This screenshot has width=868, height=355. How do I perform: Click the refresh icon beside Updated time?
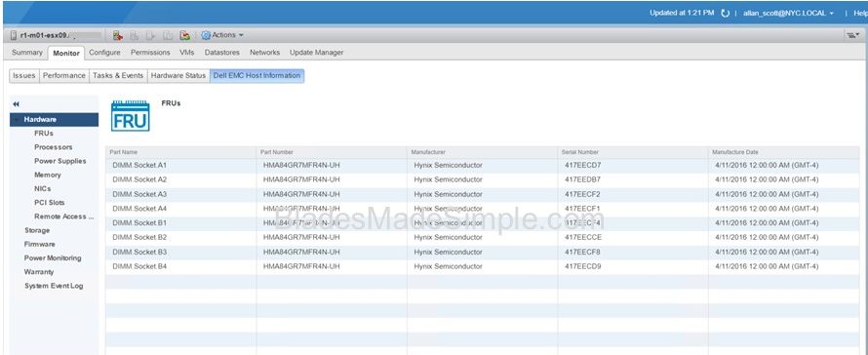[x=726, y=13]
